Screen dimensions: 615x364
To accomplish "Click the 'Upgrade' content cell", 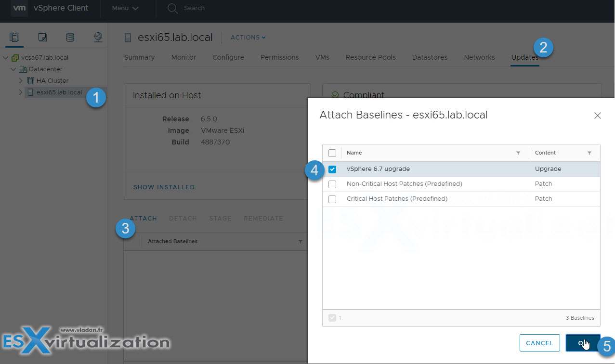I will tap(548, 169).
